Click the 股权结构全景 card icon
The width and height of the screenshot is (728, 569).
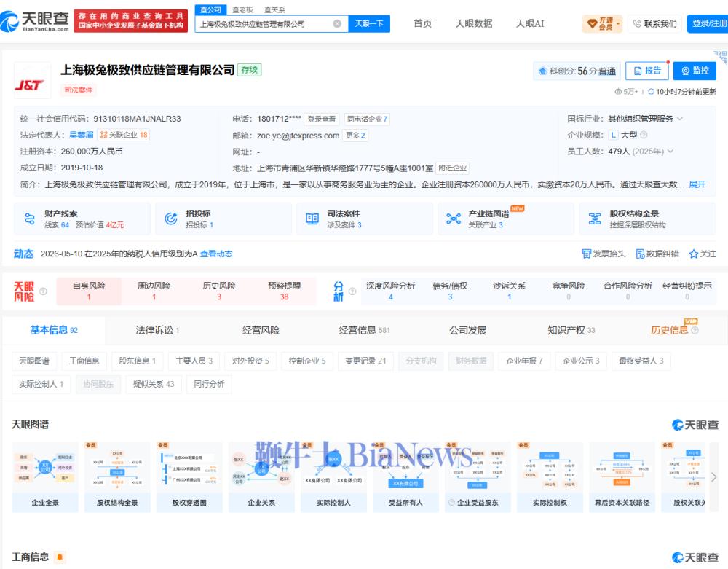tap(595, 219)
